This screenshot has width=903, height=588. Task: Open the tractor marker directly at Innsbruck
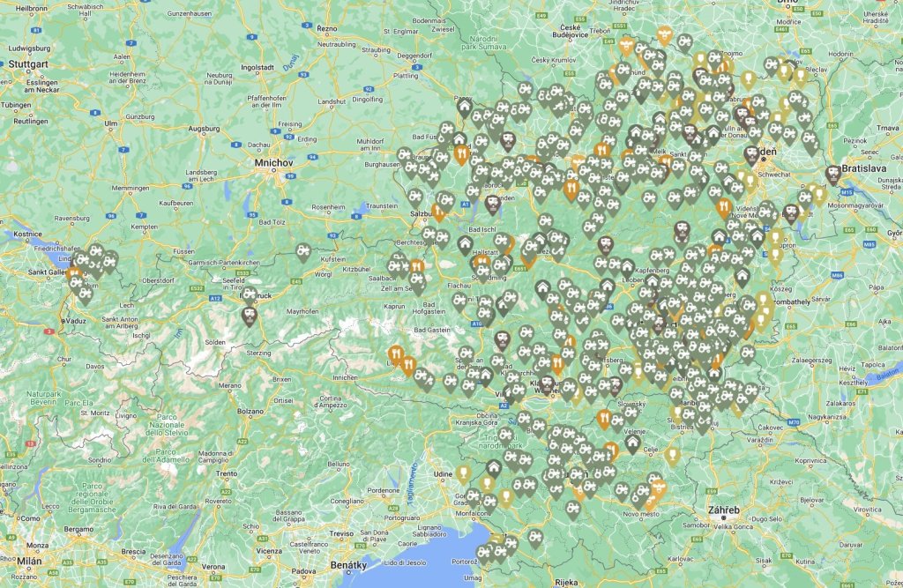pos(250,294)
